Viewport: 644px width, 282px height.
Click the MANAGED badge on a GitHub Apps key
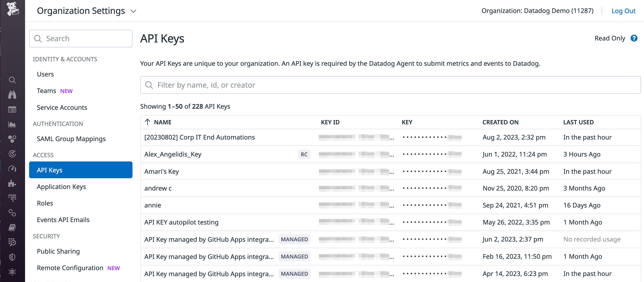pos(294,239)
